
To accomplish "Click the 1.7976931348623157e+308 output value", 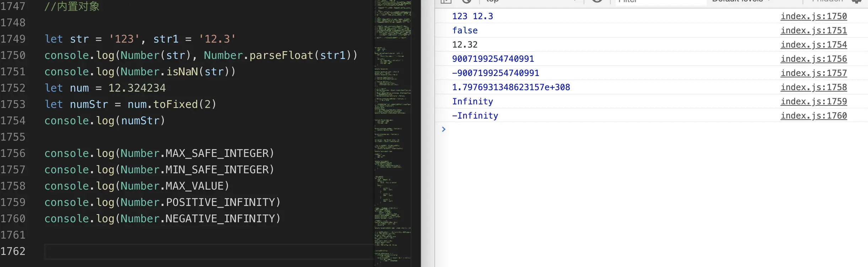I will tap(511, 87).
